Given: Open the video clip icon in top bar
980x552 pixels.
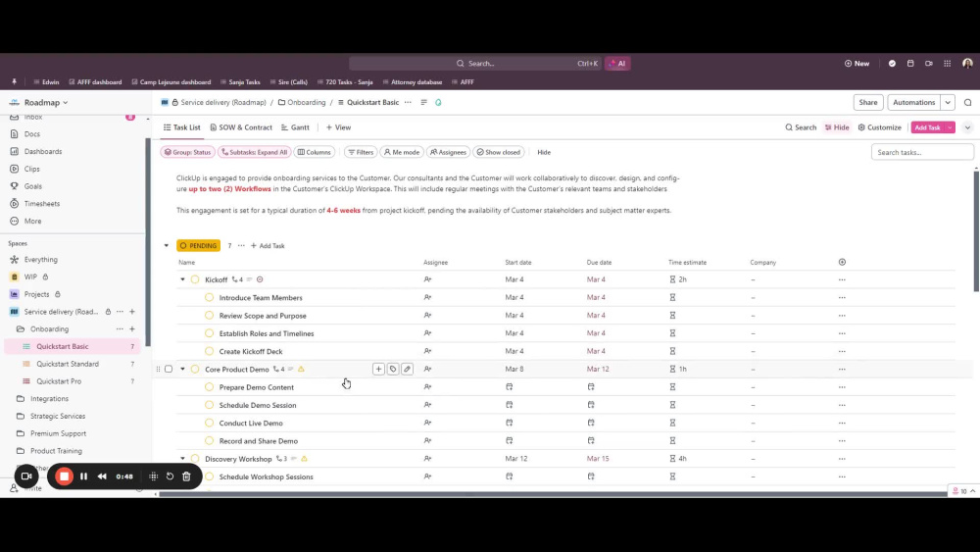Looking at the screenshot, I should (929, 63).
